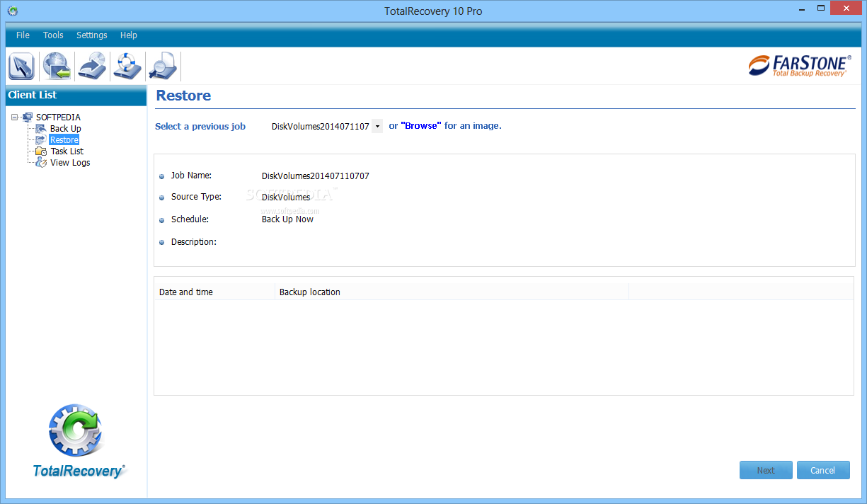Click the globe with green arrow toolbar icon
The width and height of the screenshot is (867, 504).
click(57, 67)
